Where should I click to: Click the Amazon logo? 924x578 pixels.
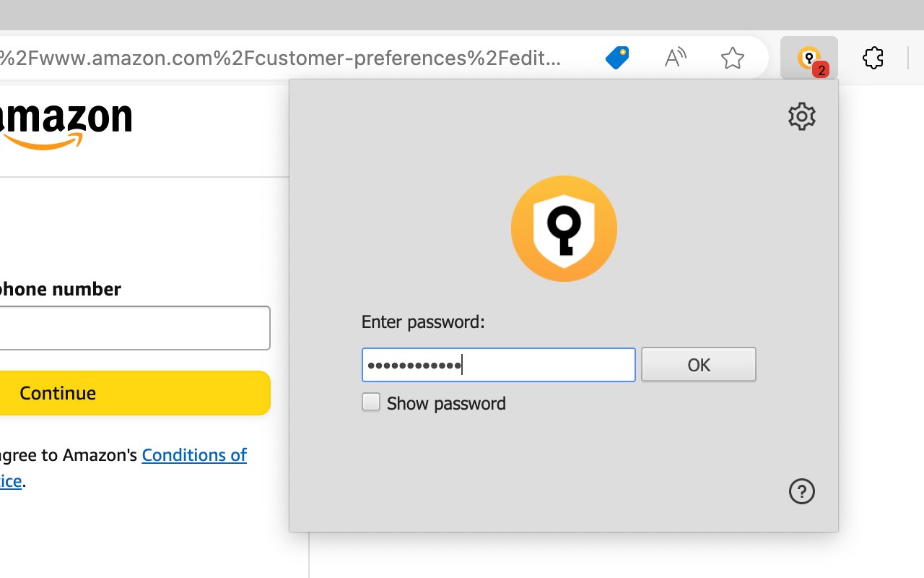66,124
